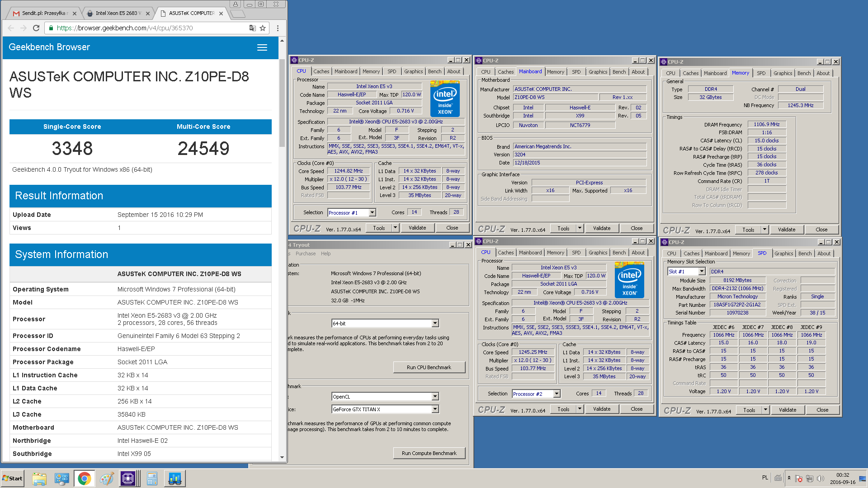The height and width of the screenshot is (488, 868).
Task: Open Tools dropdown arrow in Mainboard CPU-Z window
Action: pos(580,228)
